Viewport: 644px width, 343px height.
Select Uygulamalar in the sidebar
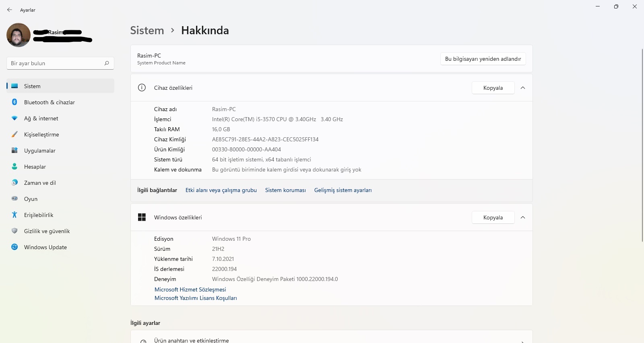click(60, 151)
